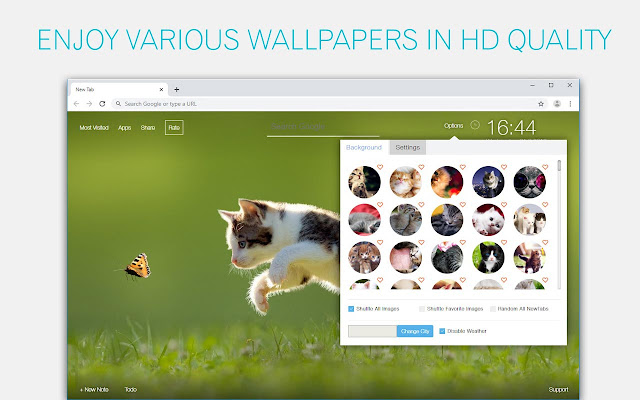The height and width of the screenshot is (400, 640).
Task: Focus the Search Google box on page
Action: click(x=323, y=127)
